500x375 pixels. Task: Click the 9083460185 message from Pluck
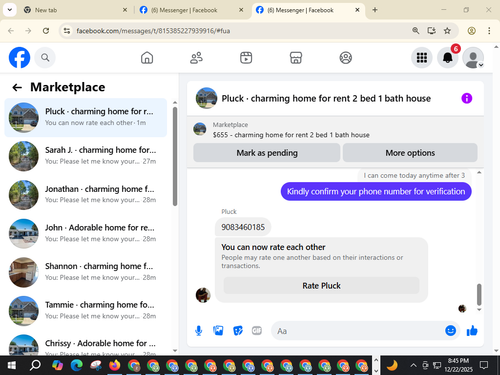click(x=243, y=227)
